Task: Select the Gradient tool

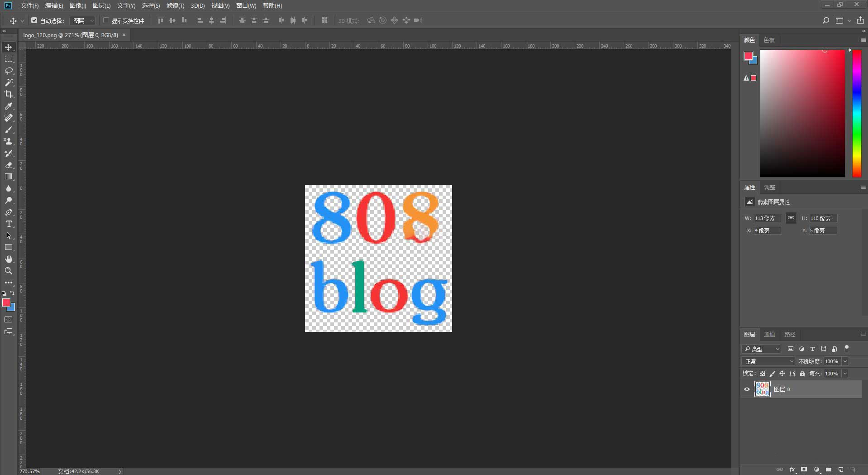Action: (x=9, y=177)
